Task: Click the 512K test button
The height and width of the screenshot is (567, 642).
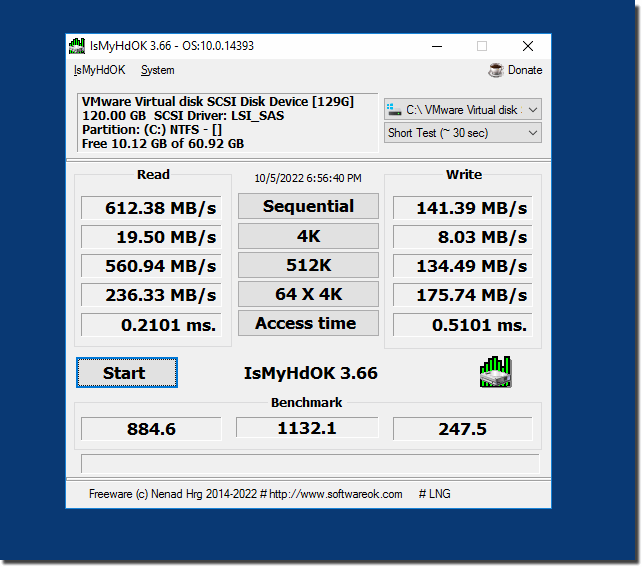Action: pos(308,265)
